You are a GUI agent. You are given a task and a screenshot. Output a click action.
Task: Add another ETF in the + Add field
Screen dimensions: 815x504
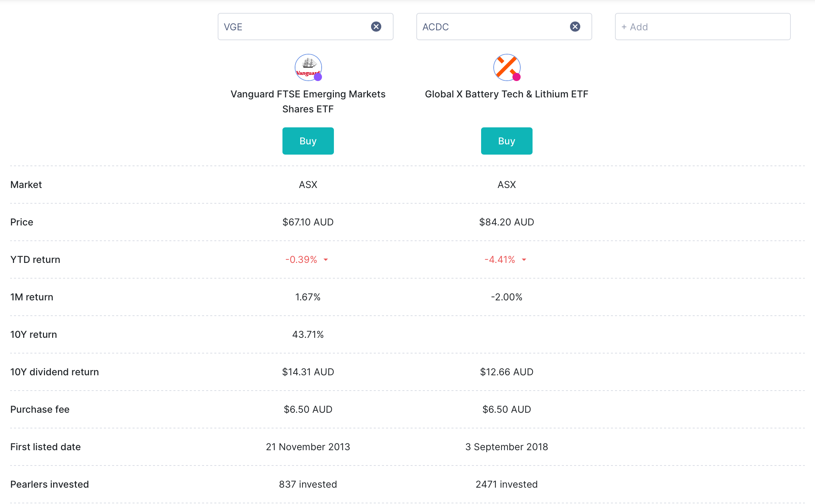tap(703, 27)
